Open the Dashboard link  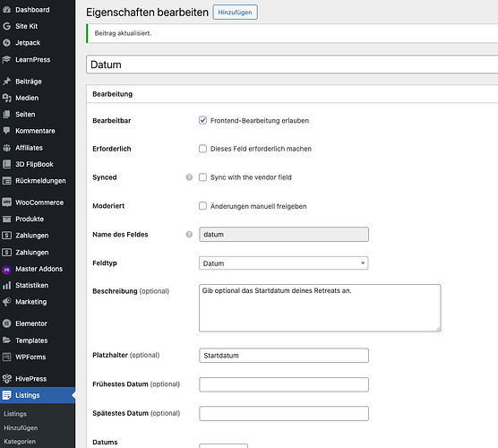32,10
